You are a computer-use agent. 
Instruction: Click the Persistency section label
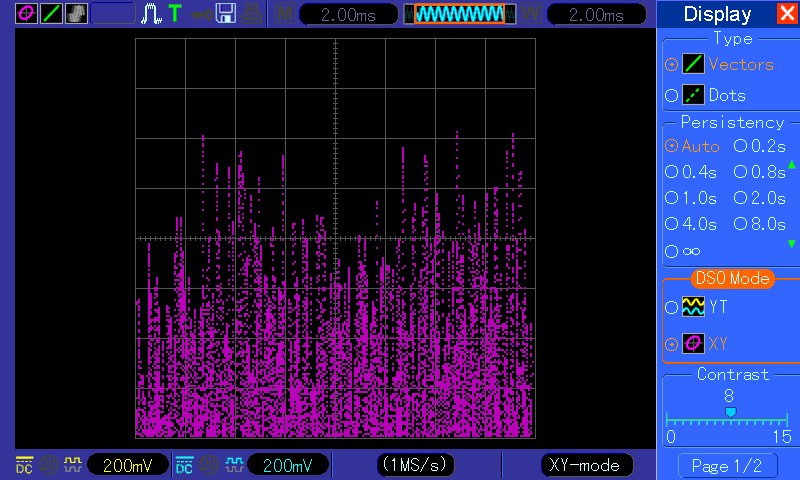point(732,122)
